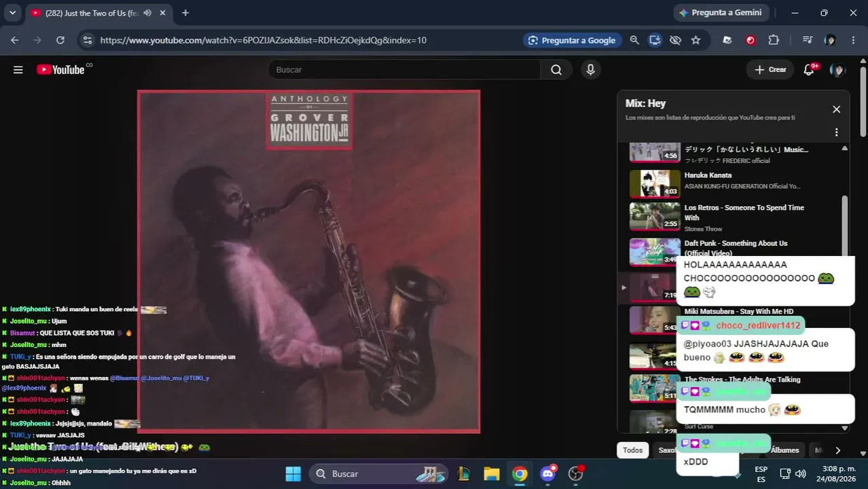Open YouTube notifications bell
Viewport: 868px width, 489px height.
point(809,69)
